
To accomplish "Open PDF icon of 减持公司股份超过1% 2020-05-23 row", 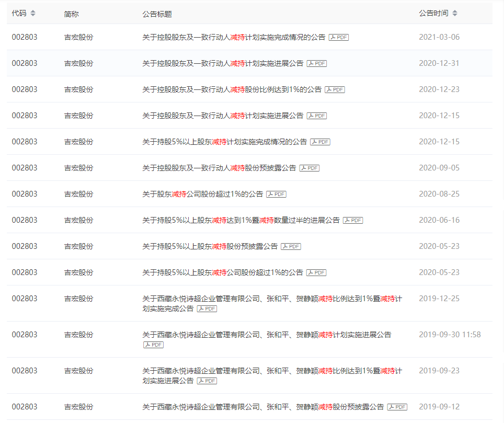I will pos(317,272).
